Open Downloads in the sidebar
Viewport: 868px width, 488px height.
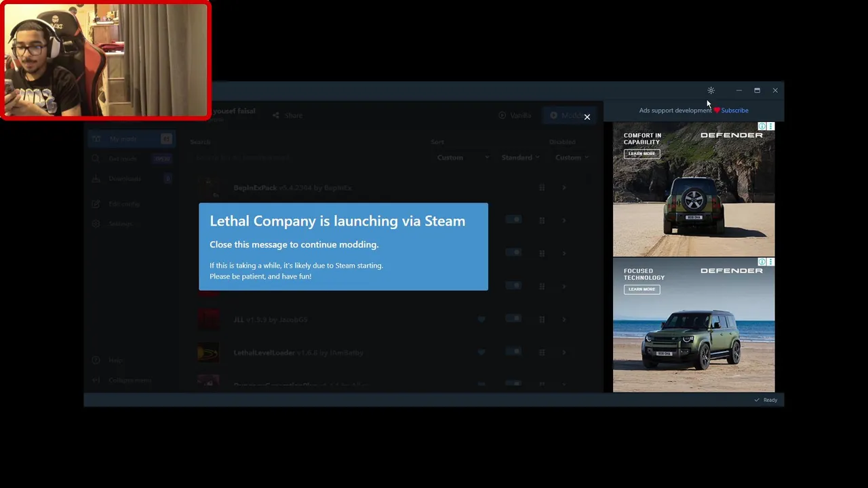[x=132, y=178]
